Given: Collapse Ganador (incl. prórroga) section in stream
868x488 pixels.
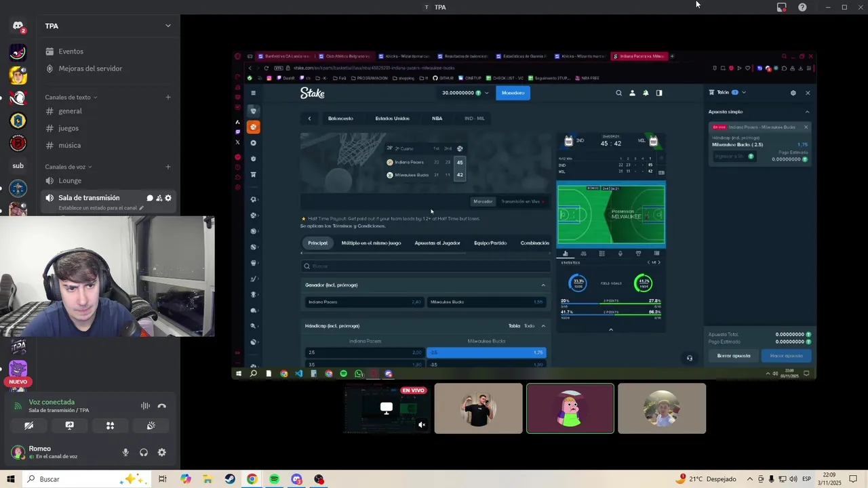Looking at the screenshot, I should coord(543,285).
